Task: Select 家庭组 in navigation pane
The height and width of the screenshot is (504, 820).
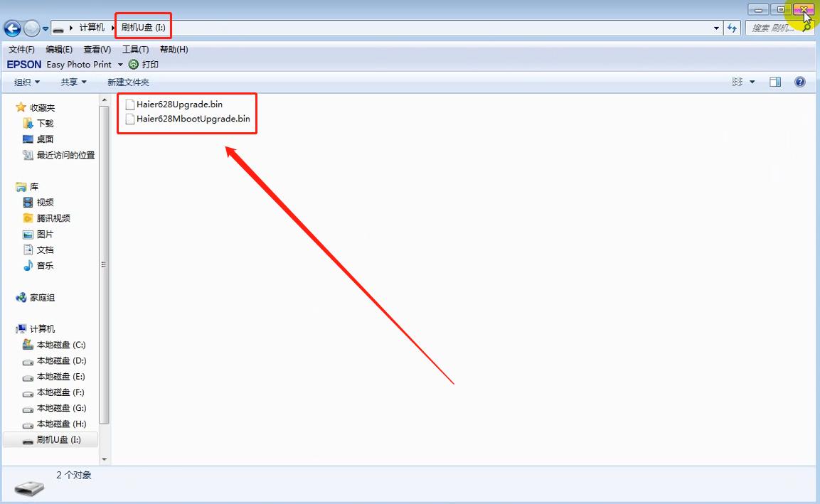Action: pyautogui.click(x=43, y=297)
